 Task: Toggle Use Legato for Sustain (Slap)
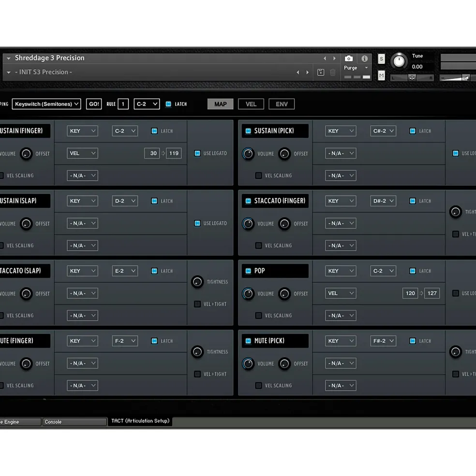click(197, 223)
